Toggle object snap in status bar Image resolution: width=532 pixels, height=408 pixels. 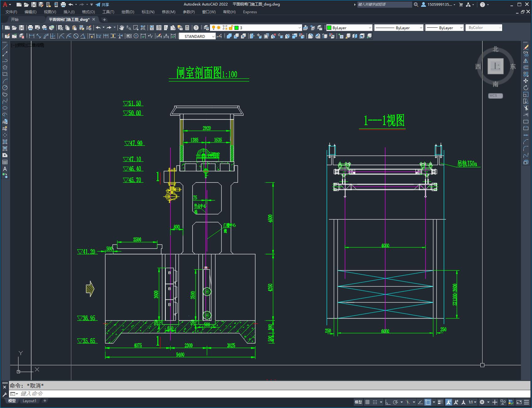coord(428,402)
